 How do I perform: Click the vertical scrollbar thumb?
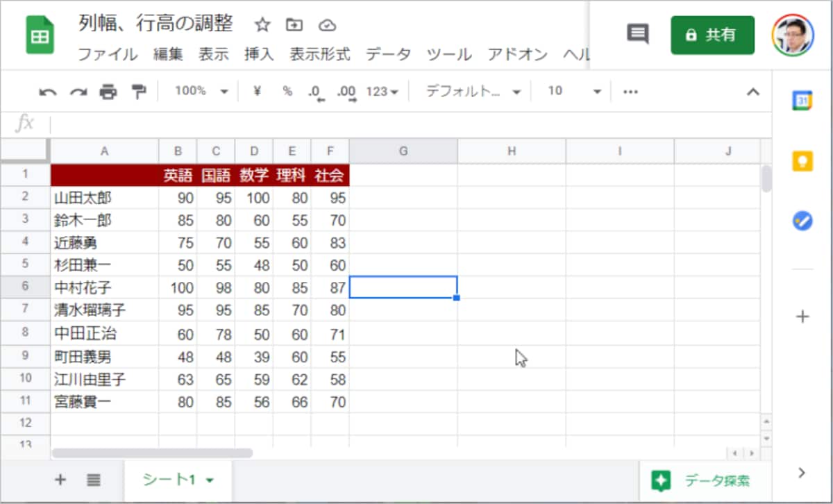pyautogui.click(x=766, y=178)
